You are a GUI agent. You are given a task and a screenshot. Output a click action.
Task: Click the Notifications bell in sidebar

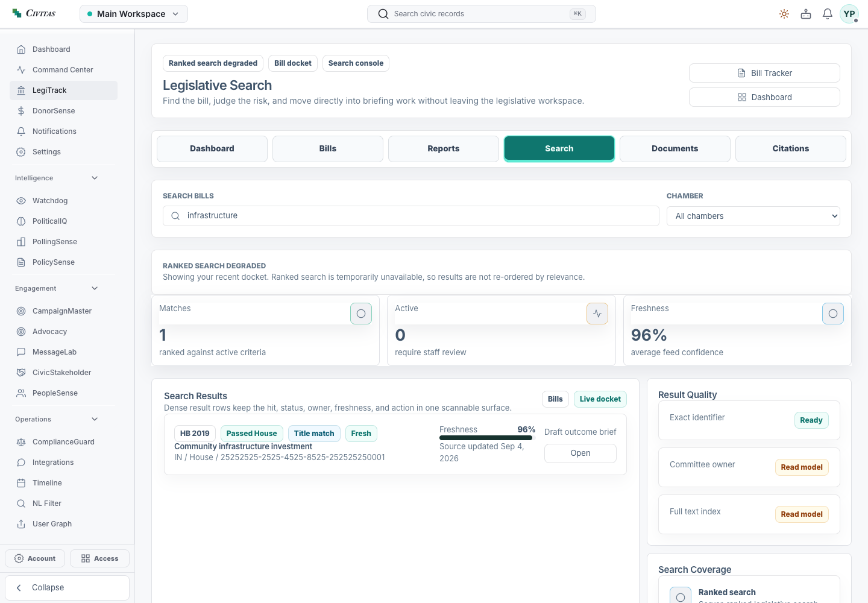click(21, 131)
